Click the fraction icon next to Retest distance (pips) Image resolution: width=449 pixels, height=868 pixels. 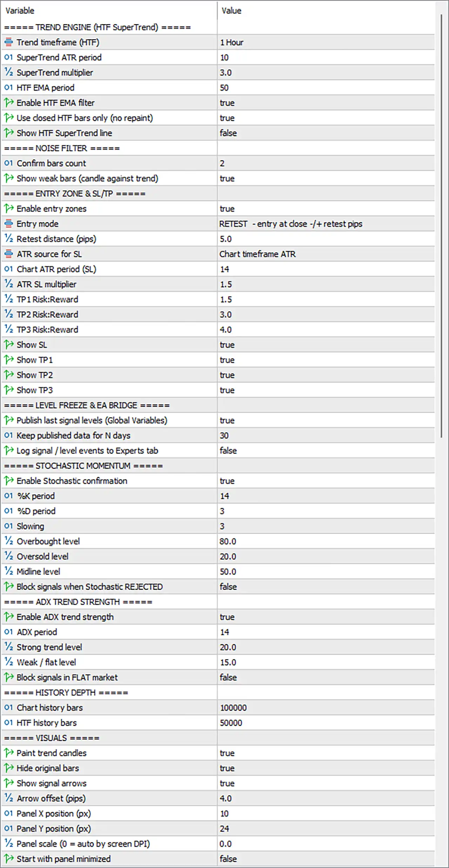[9, 239]
